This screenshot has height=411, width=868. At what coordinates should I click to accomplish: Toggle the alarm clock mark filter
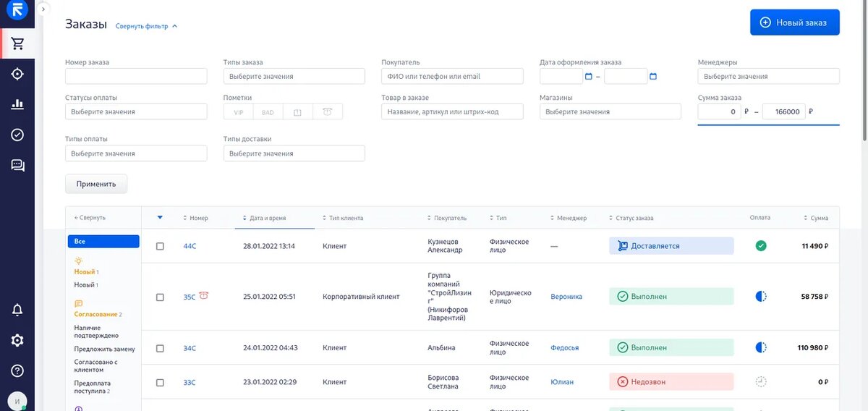pos(327,112)
